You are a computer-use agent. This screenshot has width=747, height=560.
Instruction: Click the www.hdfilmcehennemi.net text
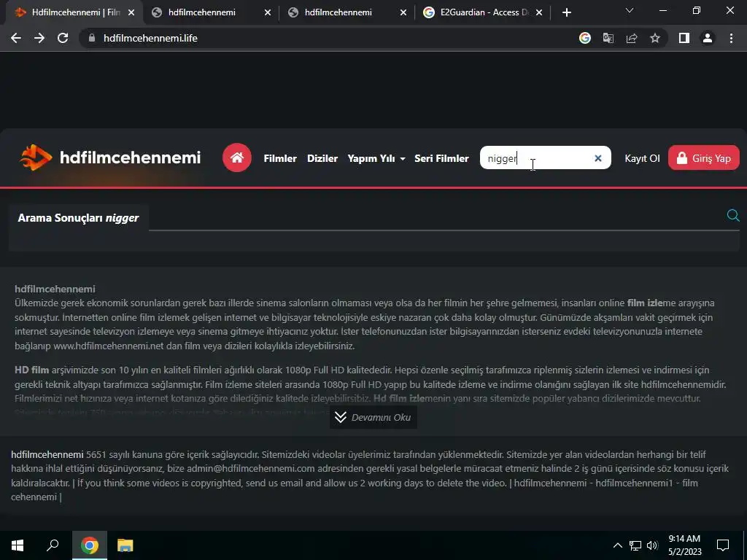tap(109, 346)
